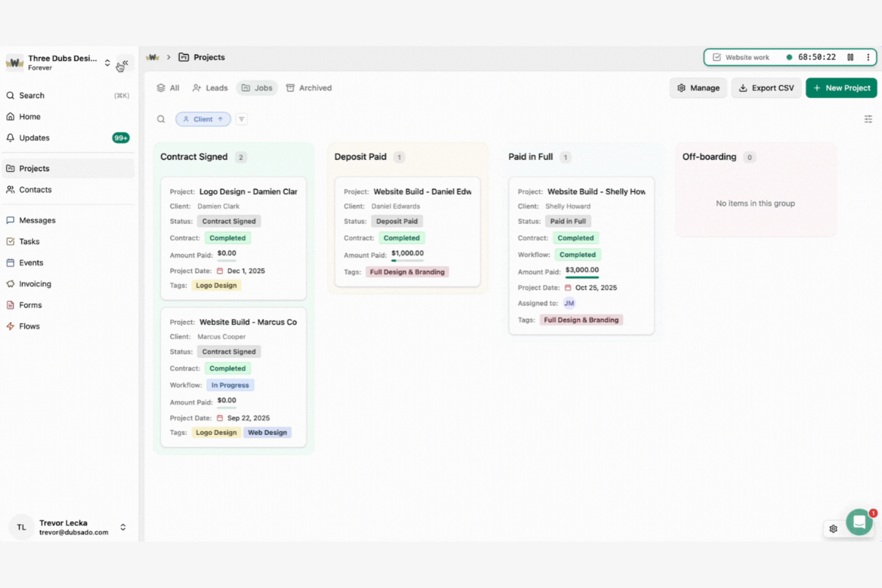882x588 pixels.
Task: Click Export CSV
Action: pyautogui.click(x=766, y=88)
